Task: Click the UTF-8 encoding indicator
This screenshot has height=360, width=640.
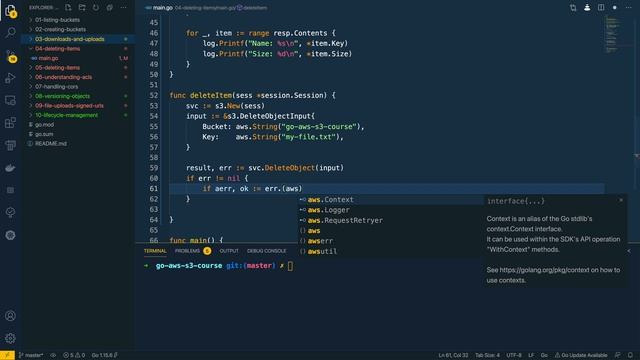Action: point(514,355)
